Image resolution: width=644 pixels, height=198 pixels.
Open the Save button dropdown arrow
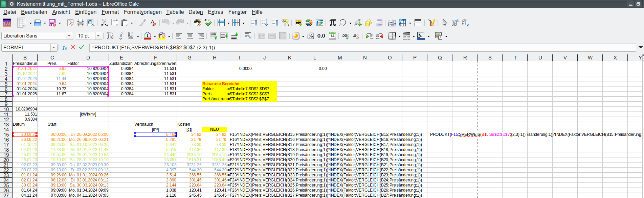[x=60, y=23]
